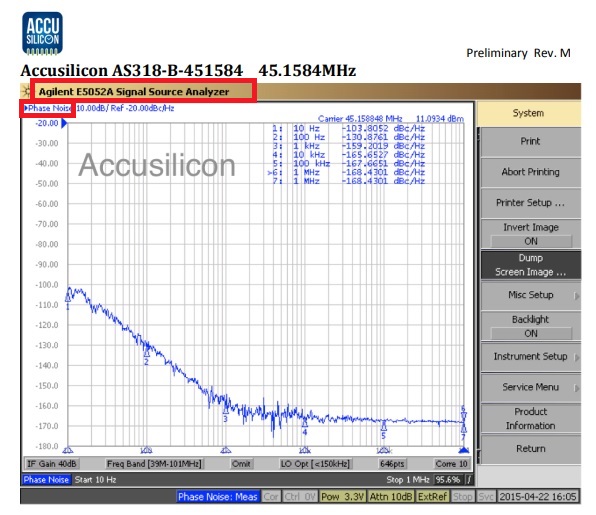Click the Carrier 45.158848 MHz readout
The width and height of the screenshot is (596, 515).
(360, 119)
